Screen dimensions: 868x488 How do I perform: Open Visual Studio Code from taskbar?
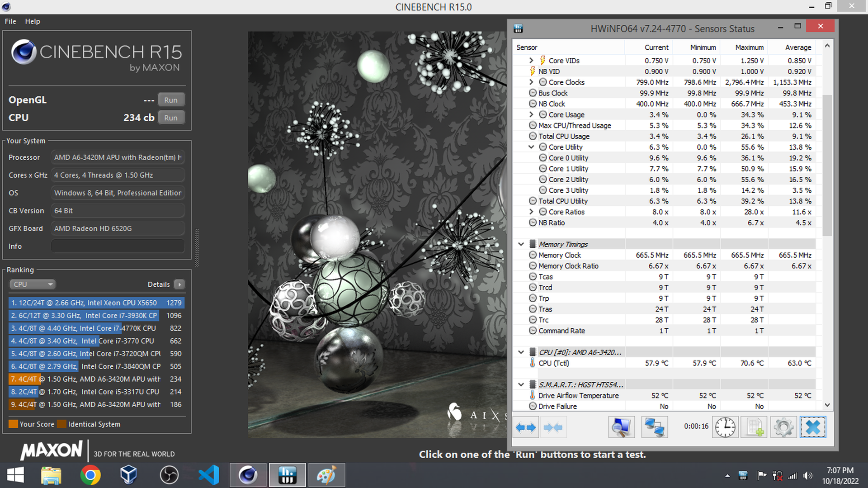(x=208, y=475)
